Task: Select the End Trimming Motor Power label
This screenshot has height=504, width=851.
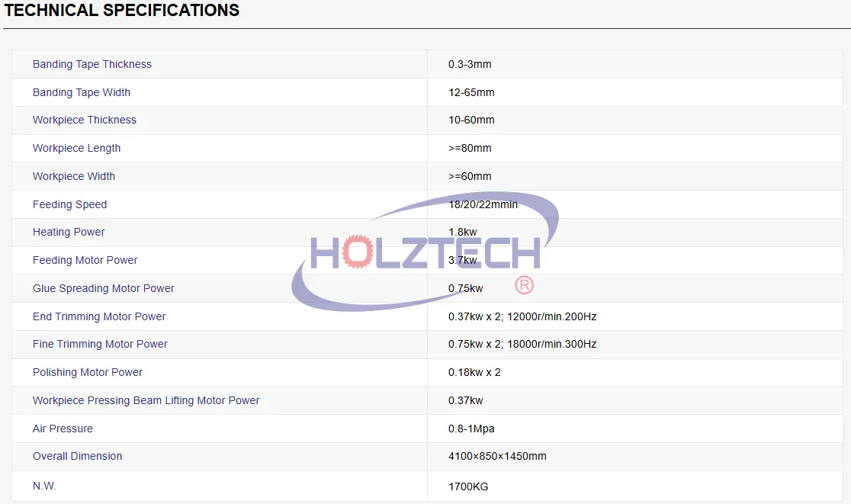Action: [x=99, y=317]
